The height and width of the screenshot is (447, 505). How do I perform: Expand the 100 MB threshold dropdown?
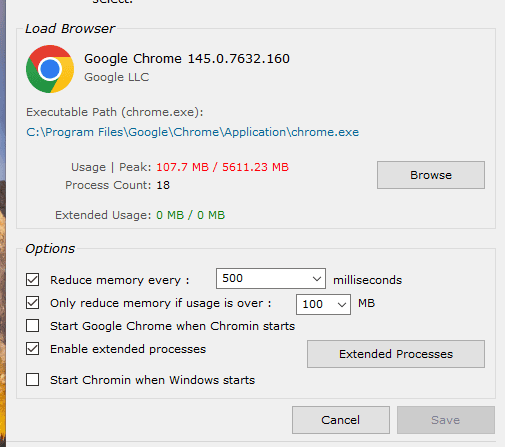(x=323, y=304)
